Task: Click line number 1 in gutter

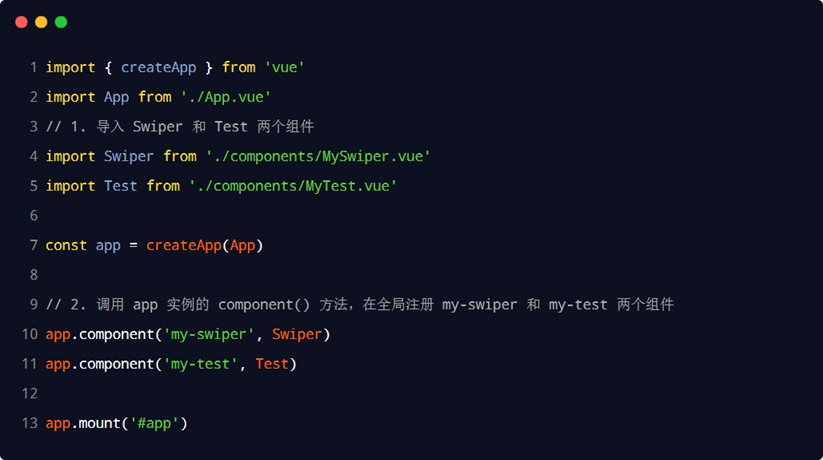Action: pos(33,67)
